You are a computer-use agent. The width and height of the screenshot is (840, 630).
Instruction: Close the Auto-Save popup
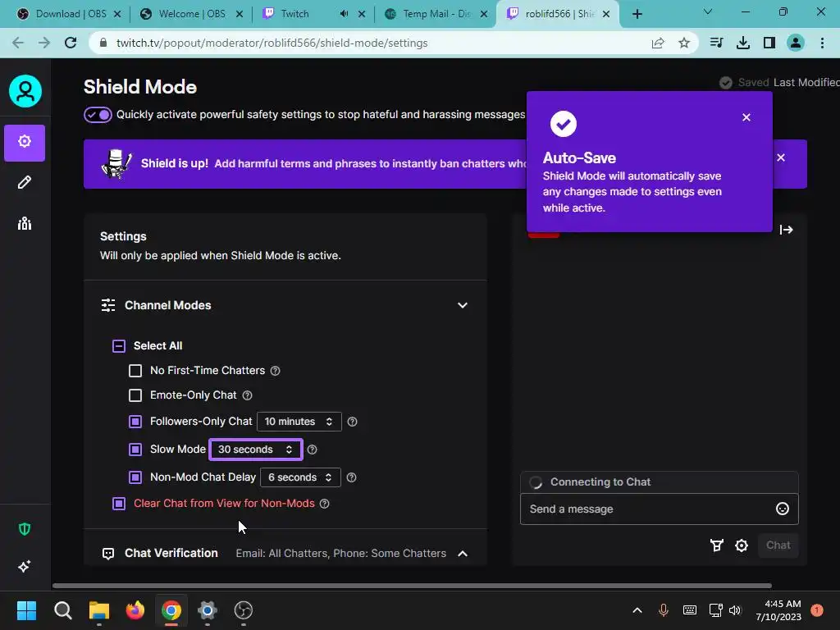(746, 117)
